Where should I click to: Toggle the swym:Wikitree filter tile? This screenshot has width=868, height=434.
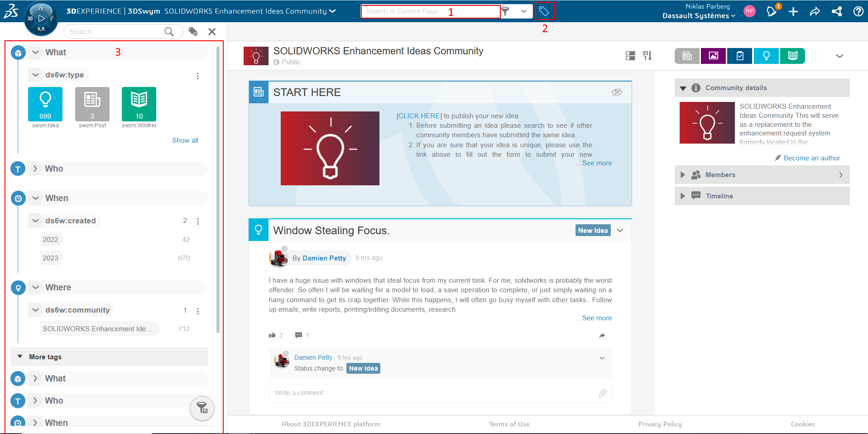point(139,105)
